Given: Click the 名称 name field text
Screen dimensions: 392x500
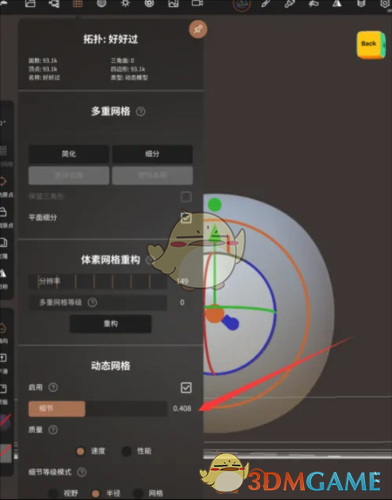Looking at the screenshot, I should [44, 78].
